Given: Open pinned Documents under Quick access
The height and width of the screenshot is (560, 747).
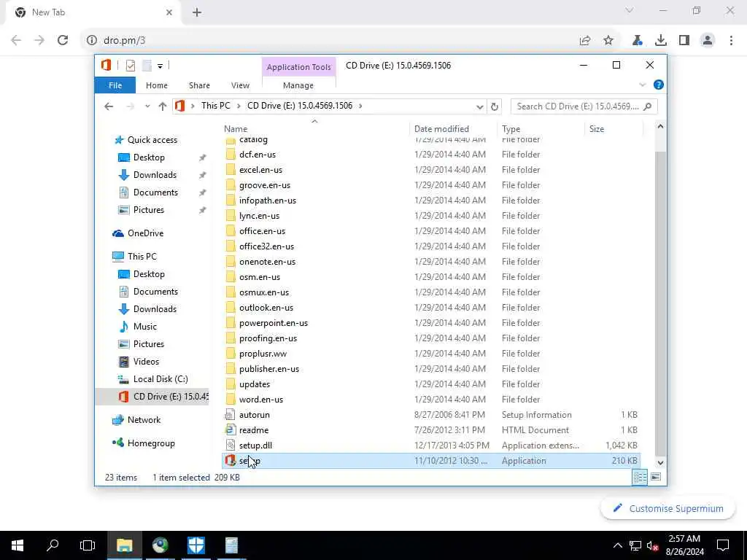Looking at the screenshot, I should click(x=156, y=192).
